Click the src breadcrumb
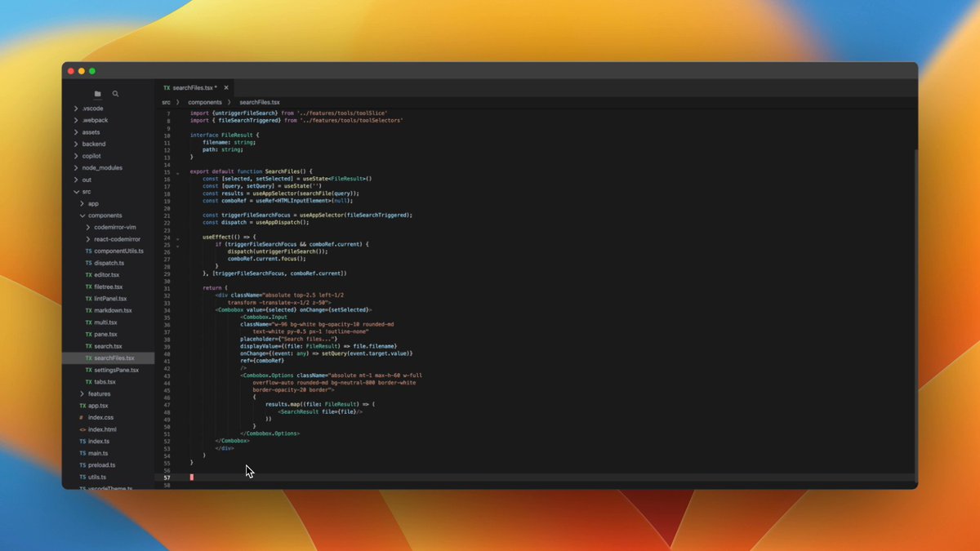 point(166,102)
